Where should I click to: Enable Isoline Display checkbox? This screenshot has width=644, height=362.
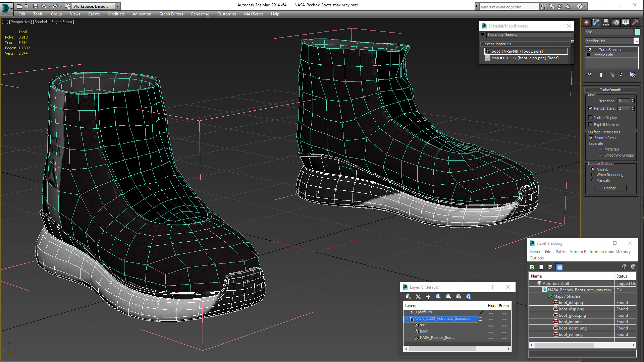tap(591, 118)
